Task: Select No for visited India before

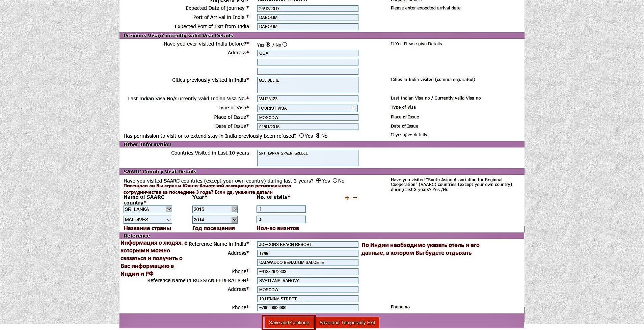Action: click(x=285, y=45)
